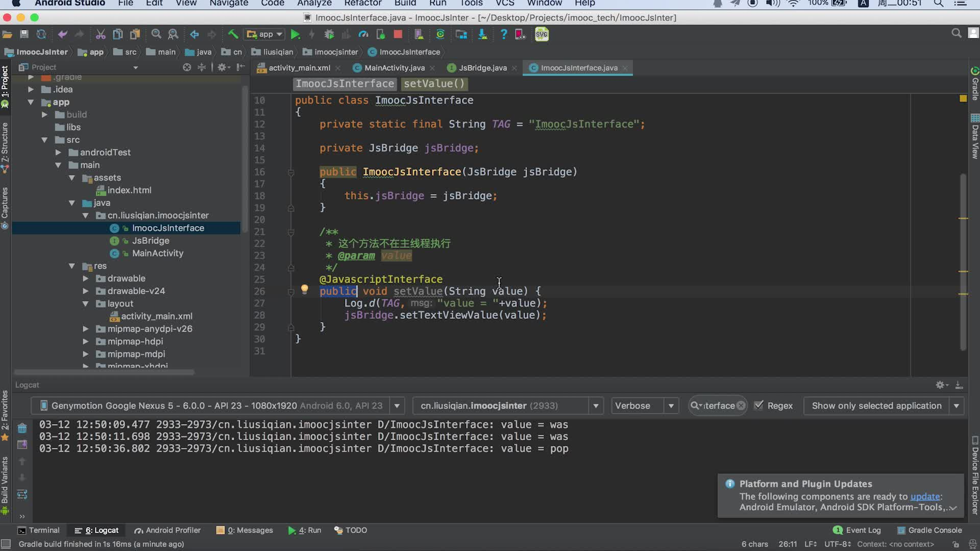Expand the build folder node
Image resolution: width=980 pixels, height=551 pixels.
coord(44,115)
